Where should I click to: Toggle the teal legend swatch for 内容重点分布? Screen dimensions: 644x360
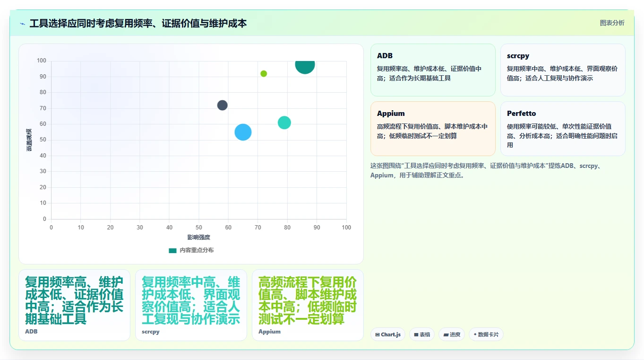point(172,250)
